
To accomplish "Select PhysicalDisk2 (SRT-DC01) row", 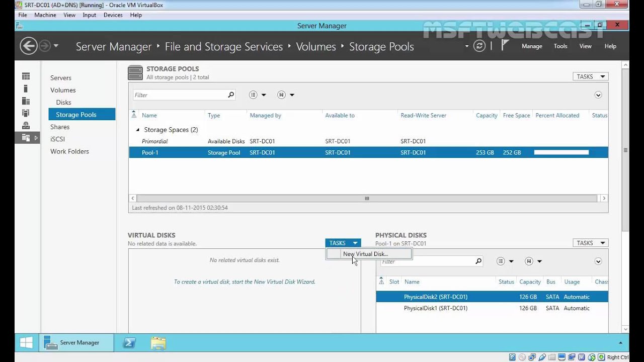I will (x=492, y=297).
